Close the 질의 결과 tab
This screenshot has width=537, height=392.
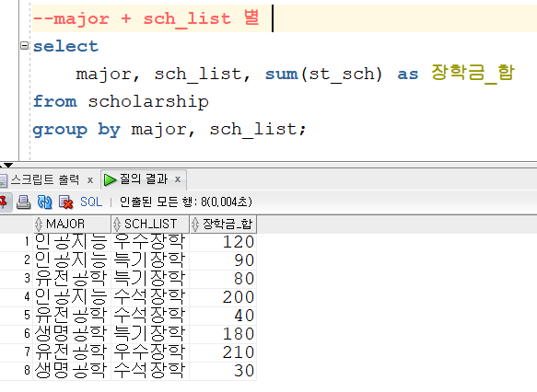point(178,179)
